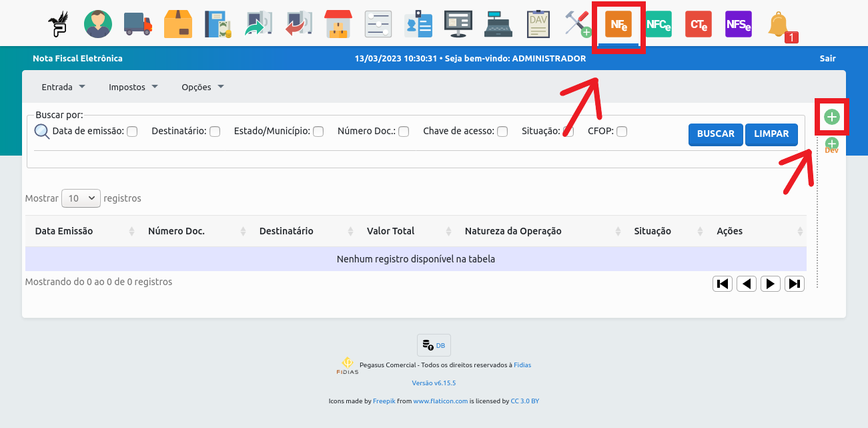Open the DAV clipboard icon
Viewport: 868px width, 428px height.
coord(538,25)
